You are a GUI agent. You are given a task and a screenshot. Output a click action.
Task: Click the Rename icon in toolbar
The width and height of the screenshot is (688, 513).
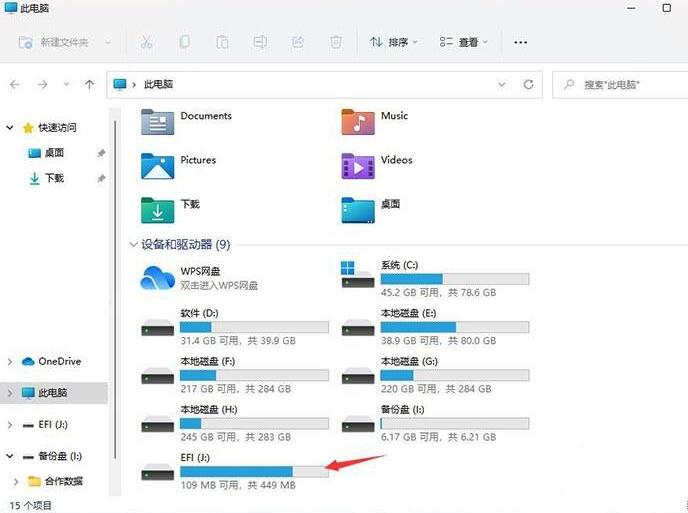(260, 42)
